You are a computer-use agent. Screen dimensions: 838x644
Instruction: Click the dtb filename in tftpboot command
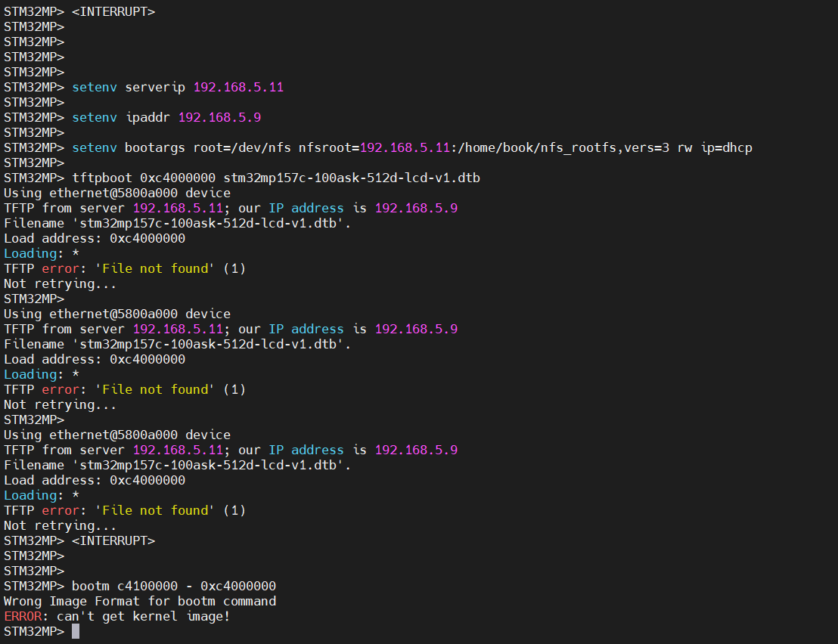[x=352, y=178]
